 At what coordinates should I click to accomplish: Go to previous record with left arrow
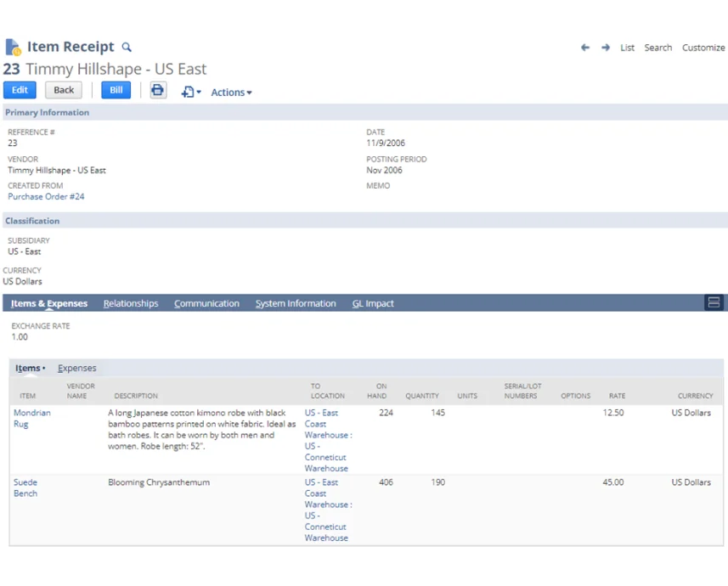(585, 48)
